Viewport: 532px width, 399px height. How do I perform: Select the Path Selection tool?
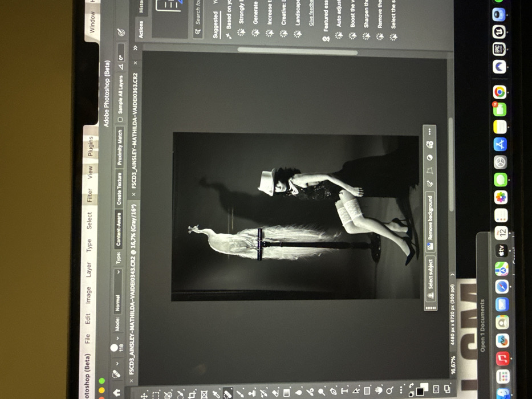pos(356,391)
